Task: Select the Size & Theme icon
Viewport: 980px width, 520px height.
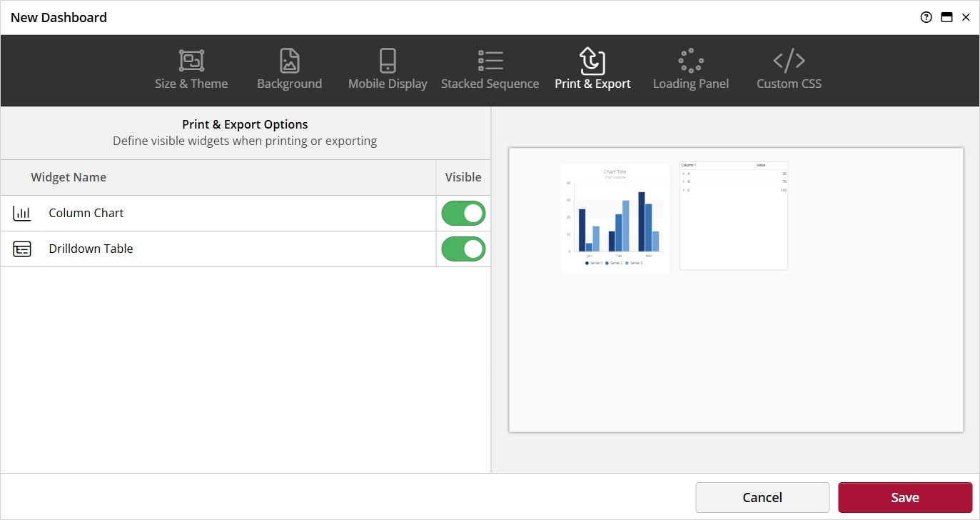Action: [x=191, y=61]
